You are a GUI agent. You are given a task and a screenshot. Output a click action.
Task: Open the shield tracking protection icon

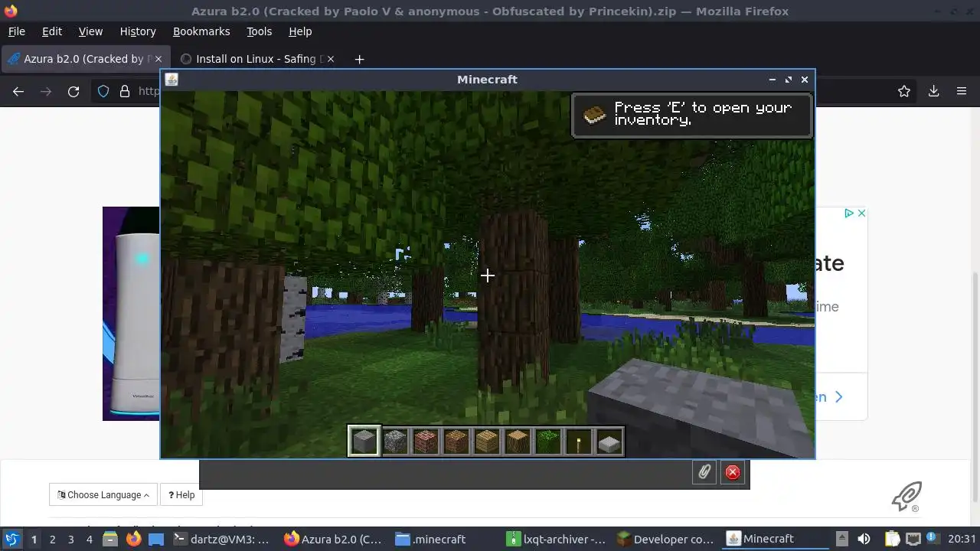(x=103, y=91)
